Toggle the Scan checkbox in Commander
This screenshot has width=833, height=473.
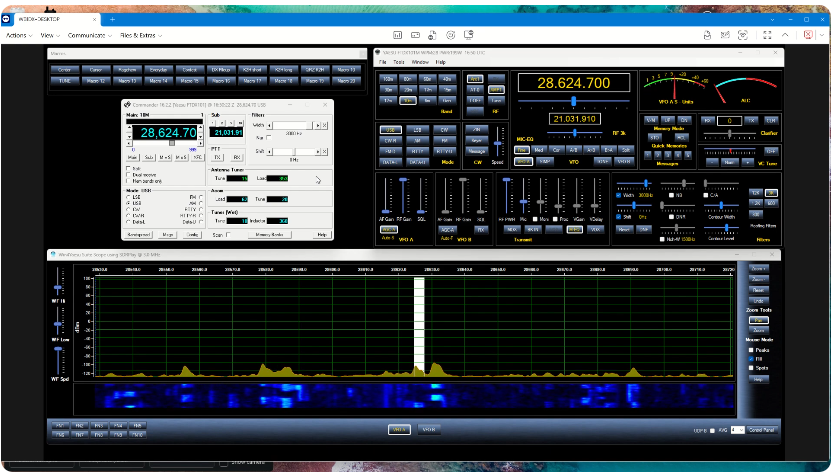point(227,234)
